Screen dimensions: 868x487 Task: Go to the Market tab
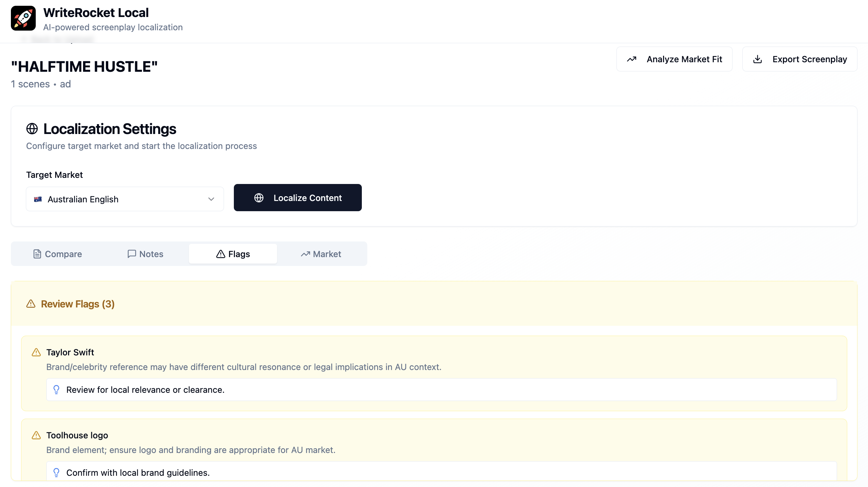tap(321, 254)
